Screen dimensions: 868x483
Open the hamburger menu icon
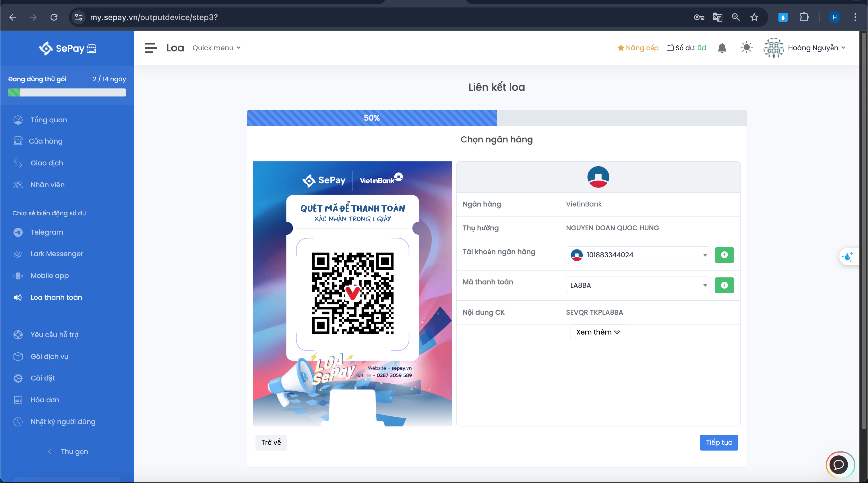tap(151, 48)
